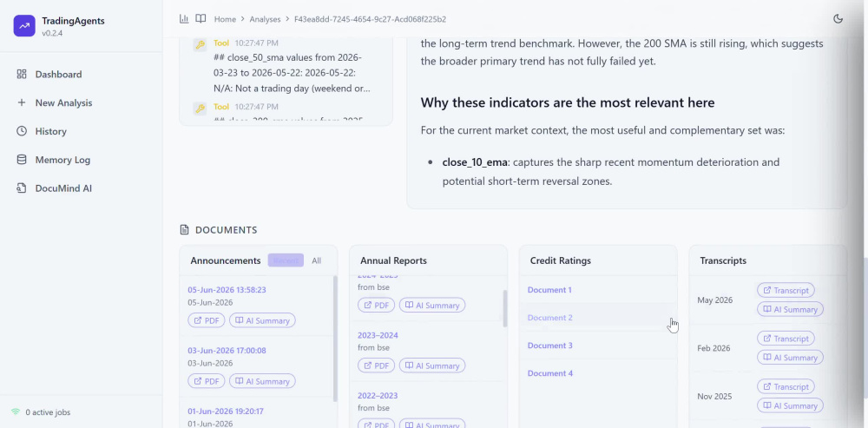Switch Announcements filter to All
Image resolution: width=868 pixels, height=428 pixels.
pyautogui.click(x=316, y=260)
